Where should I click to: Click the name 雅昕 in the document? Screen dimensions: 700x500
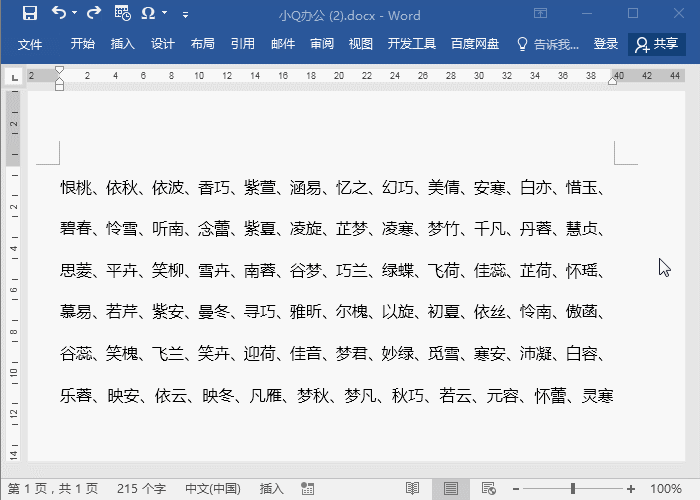306,311
